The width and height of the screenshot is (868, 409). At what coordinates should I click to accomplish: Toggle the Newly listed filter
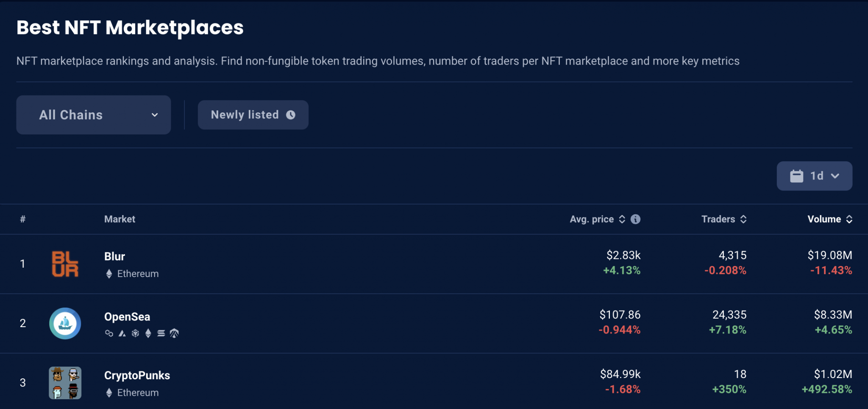pyautogui.click(x=253, y=115)
